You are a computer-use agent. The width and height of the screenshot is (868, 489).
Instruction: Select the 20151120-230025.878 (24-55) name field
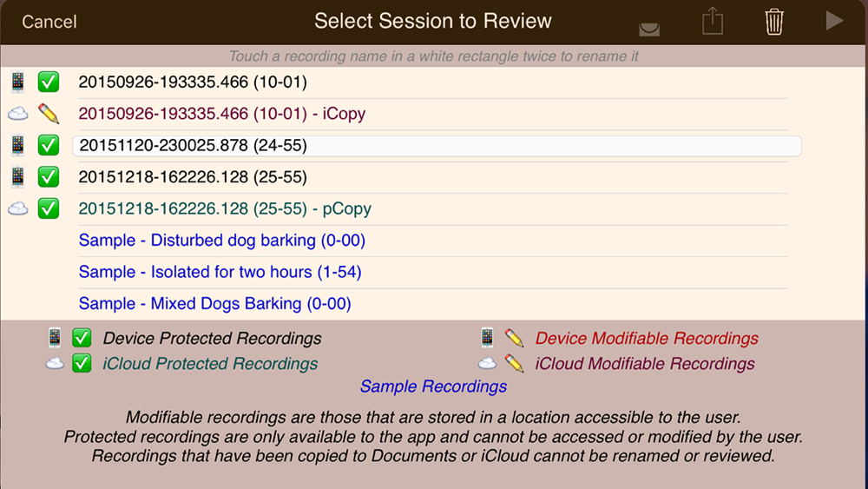(x=437, y=146)
